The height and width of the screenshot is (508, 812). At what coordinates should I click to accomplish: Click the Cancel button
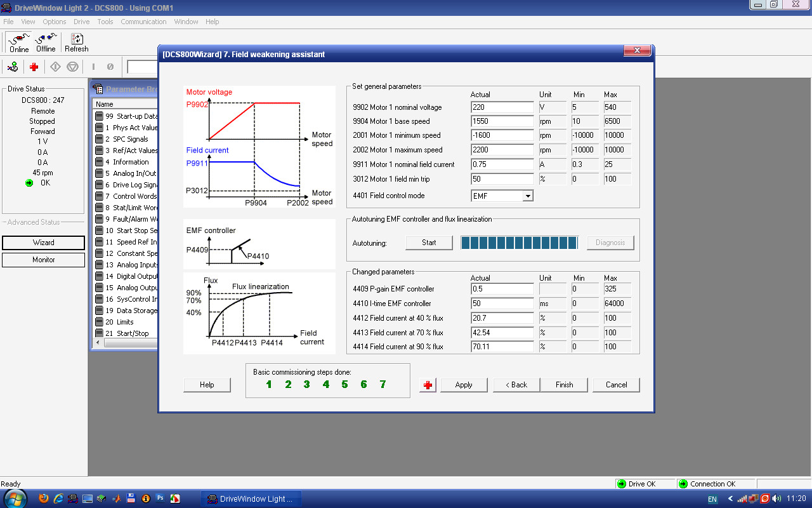point(616,385)
